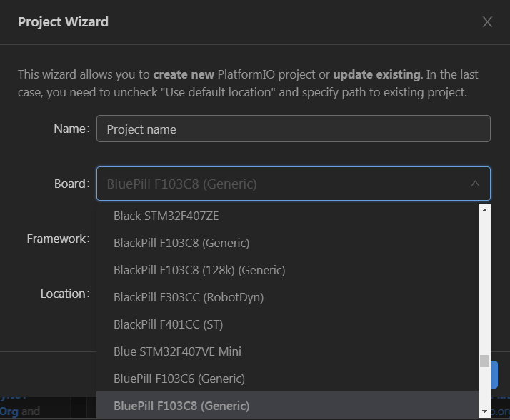Viewport: 510px width, 420px height.
Task: Select highlighted BluePill F103C8 (Generic) entry
Action: click(x=287, y=406)
